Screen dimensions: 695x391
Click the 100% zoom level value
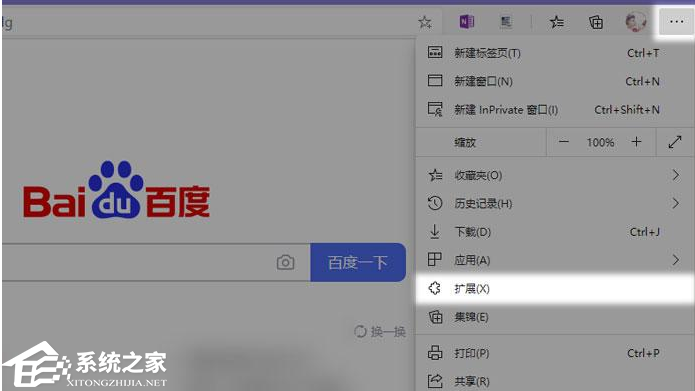click(x=600, y=143)
